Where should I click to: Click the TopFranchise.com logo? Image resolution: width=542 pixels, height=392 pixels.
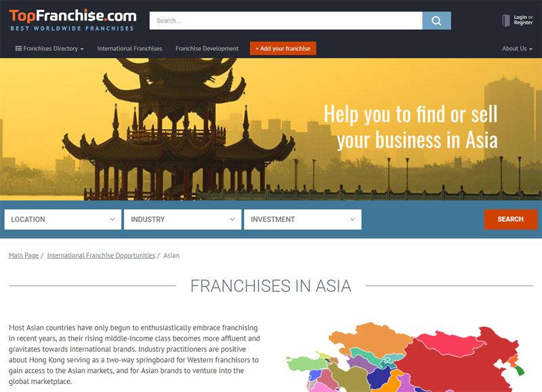(72, 20)
